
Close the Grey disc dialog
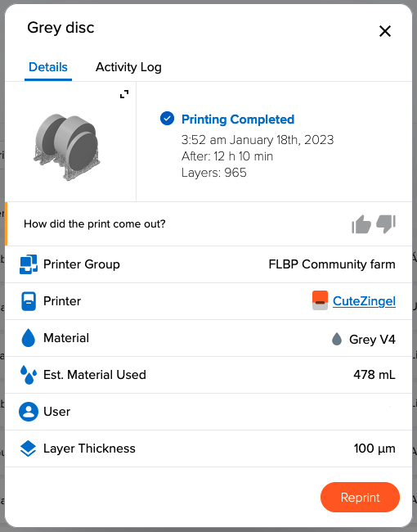(x=385, y=31)
